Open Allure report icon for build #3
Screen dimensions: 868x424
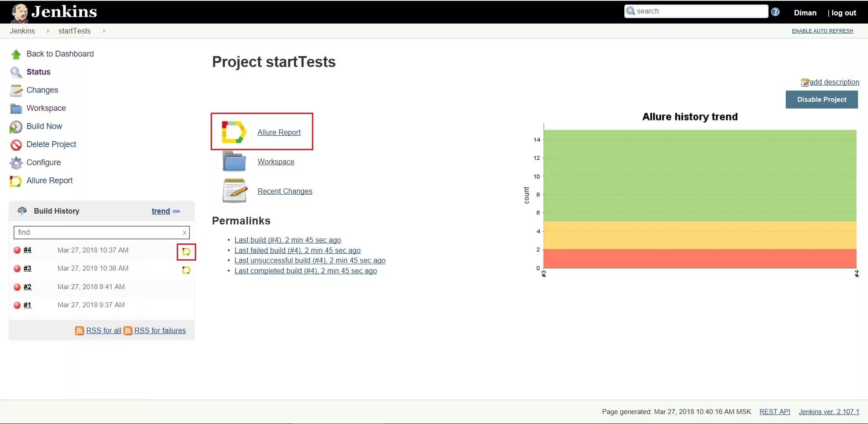click(186, 270)
